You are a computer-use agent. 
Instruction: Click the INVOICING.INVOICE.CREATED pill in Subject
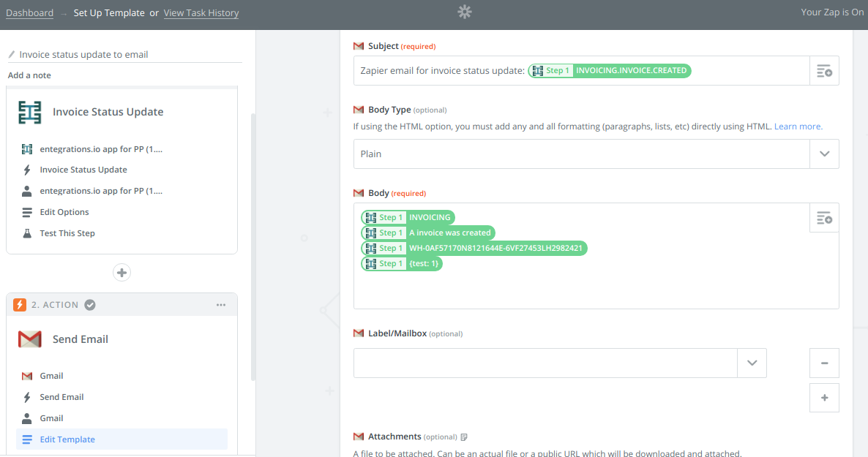click(x=610, y=71)
